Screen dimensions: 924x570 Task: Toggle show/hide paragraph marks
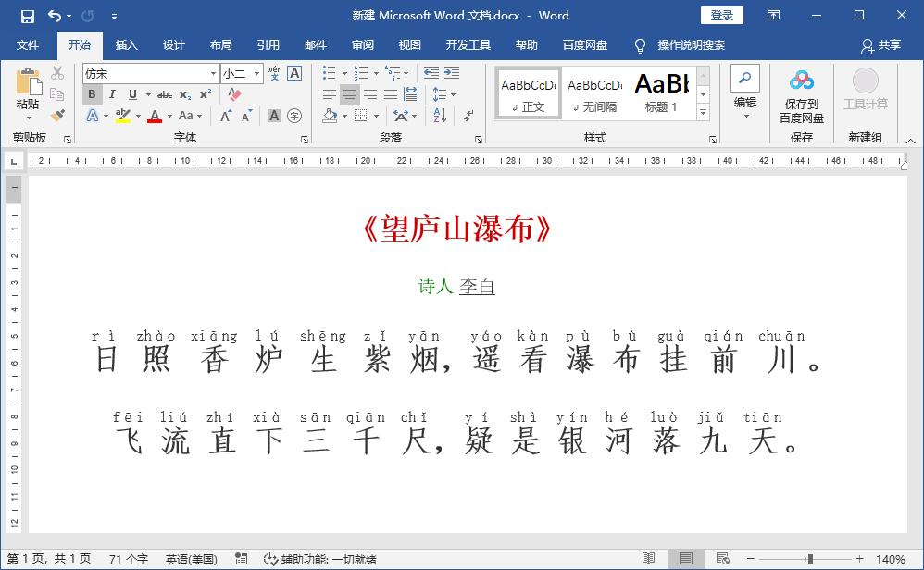[467, 116]
